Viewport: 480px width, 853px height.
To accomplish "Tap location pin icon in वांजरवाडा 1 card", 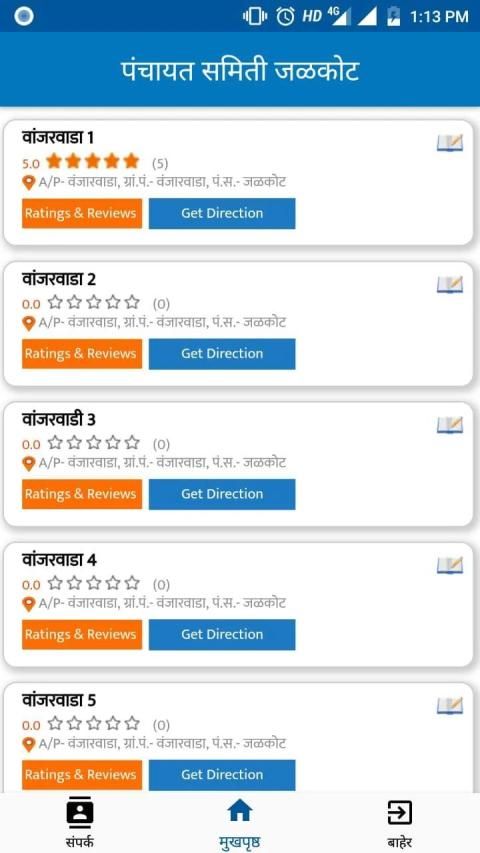I will point(29,182).
